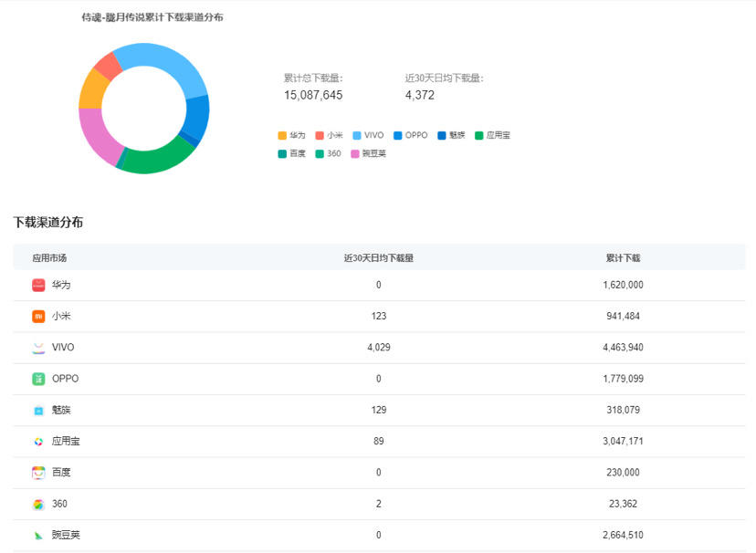Image resolution: width=756 pixels, height=553 pixels.
Task: Toggle the VIVO legend entry
Action: point(367,135)
